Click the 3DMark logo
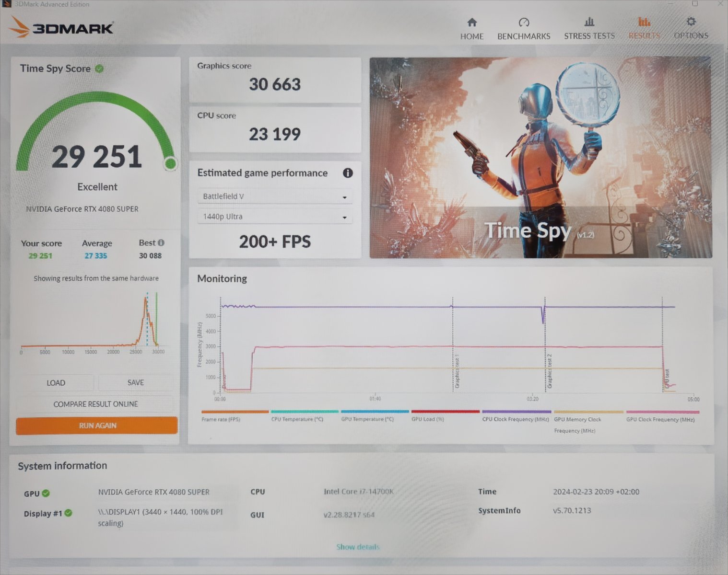The image size is (728, 575). (61, 27)
